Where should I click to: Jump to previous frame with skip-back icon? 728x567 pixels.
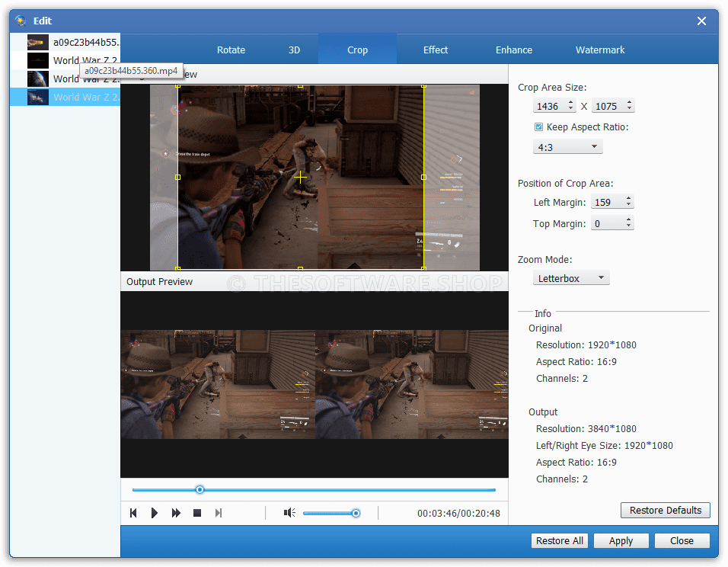[x=133, y=513]
